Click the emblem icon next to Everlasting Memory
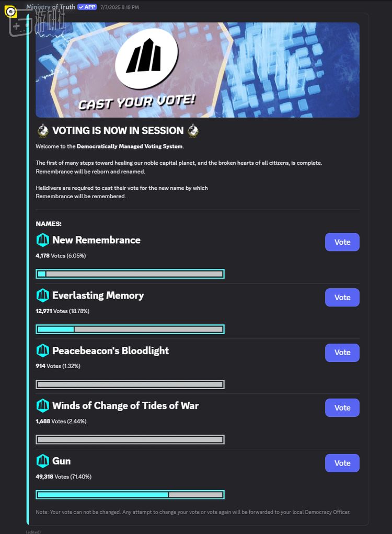The image size is (392, 534). coord(42,296)
